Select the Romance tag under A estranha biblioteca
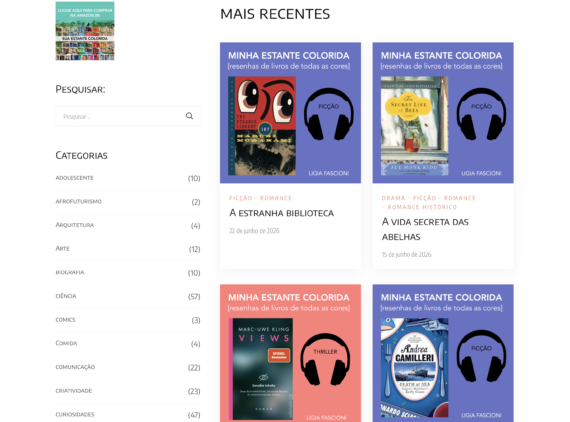Viewport: 570px width, 422px height. (276, 198)
